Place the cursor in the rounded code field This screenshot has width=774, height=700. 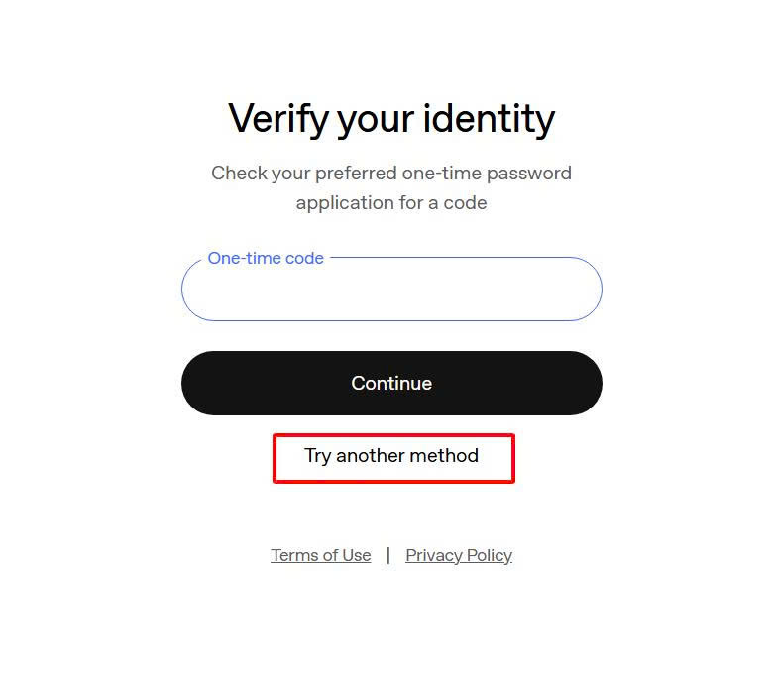[x=391, y=292]
